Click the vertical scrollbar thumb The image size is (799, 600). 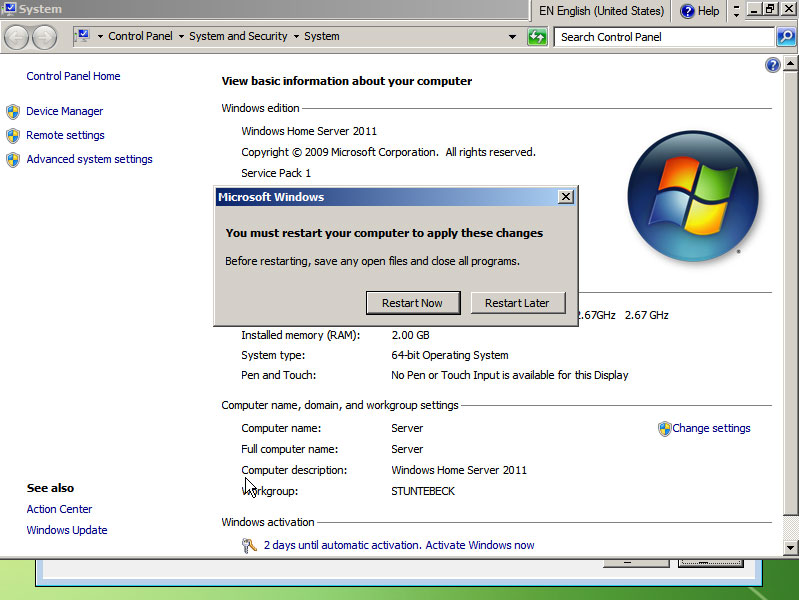point(790,293)
